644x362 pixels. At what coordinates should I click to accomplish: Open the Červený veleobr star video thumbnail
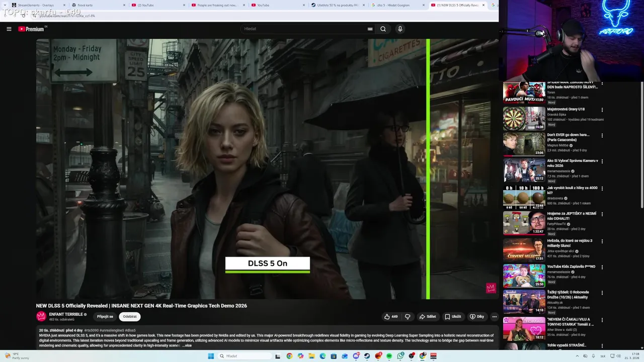tap(524, 249)
